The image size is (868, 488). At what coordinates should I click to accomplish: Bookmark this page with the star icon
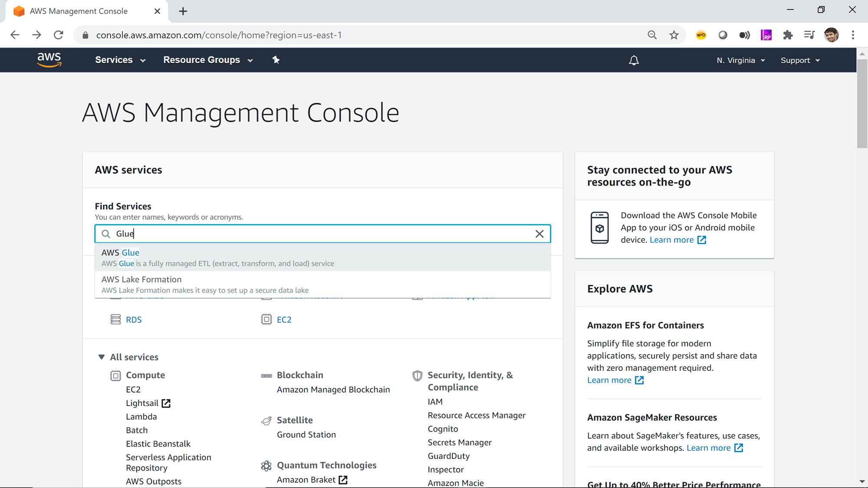(x=674, y=35)
